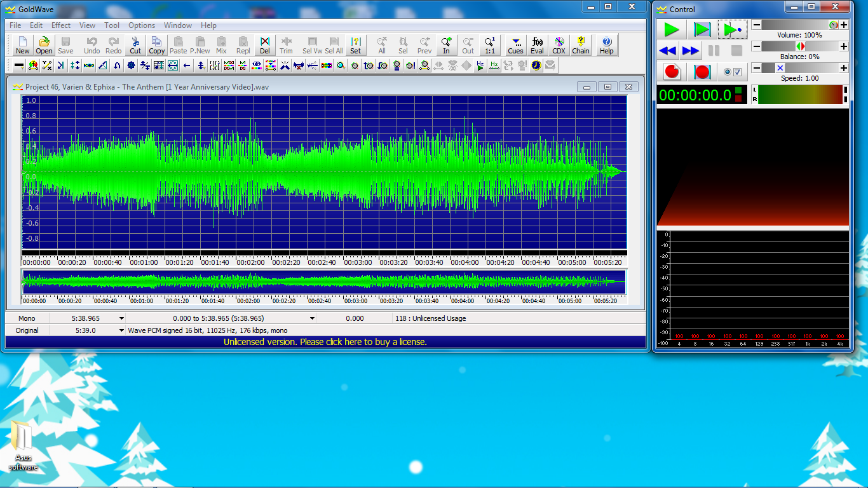This screenshot has height=488, width=868.
Task: Start recording to a new file
Action: (x=672, y=72)
